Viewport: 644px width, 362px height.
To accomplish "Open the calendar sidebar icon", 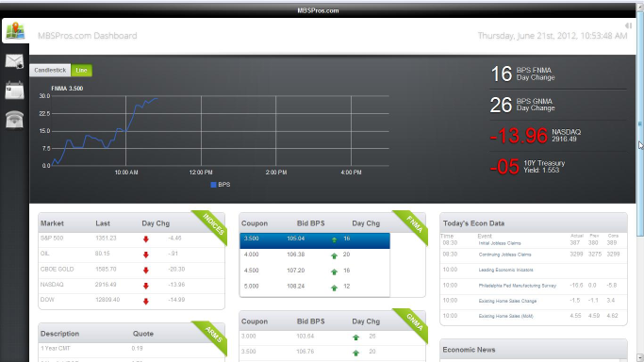I will click(14, 90).
